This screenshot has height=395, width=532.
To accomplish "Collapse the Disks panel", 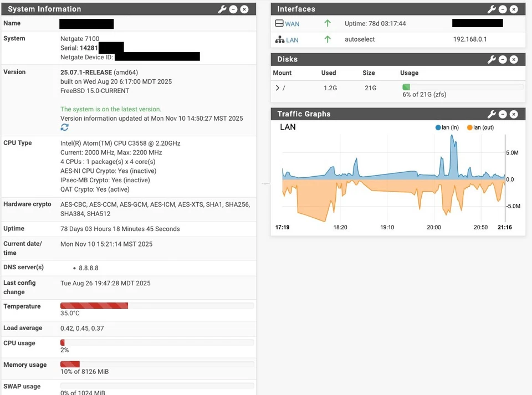I will click(x=502, y=59).
